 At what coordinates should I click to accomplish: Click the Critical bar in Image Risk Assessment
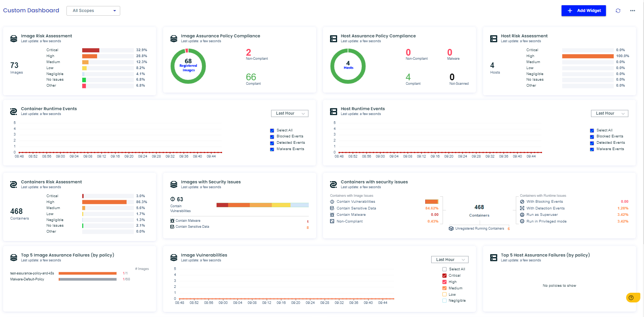pyautogui.click(x=91, y=50)
